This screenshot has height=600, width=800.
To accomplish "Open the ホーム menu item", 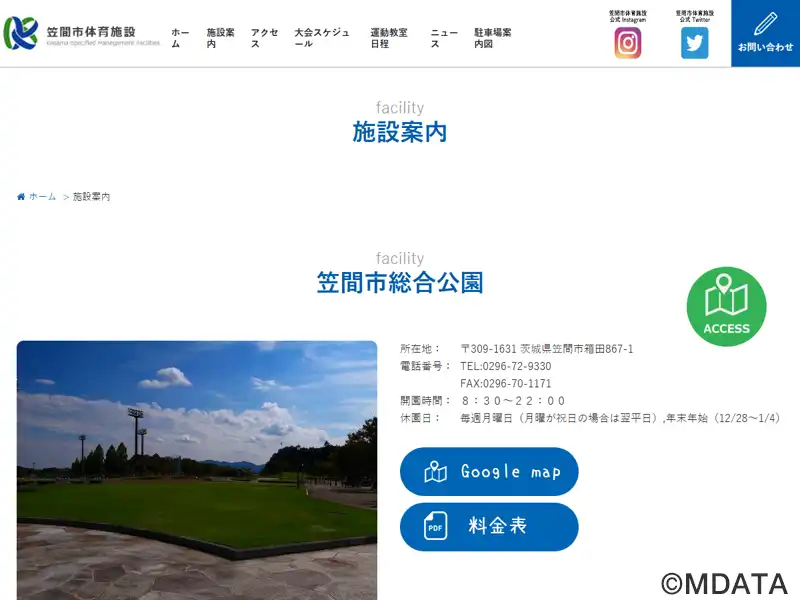I will coord(180,38).
